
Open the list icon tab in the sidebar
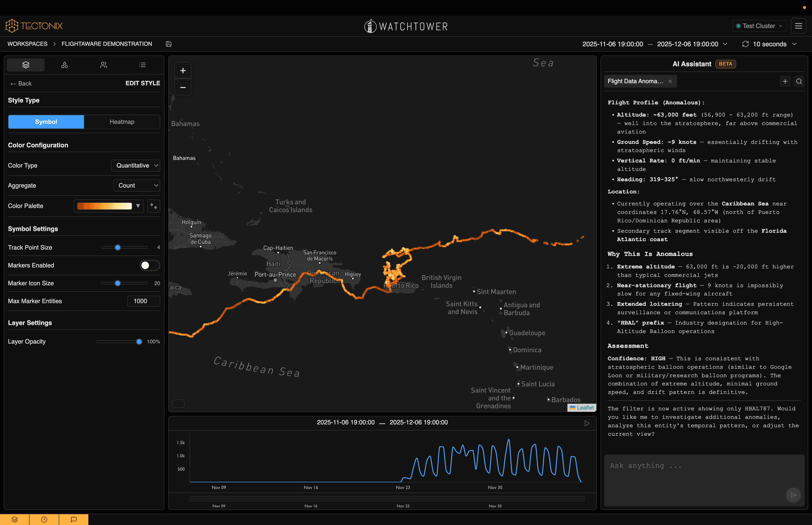[142, 65]
